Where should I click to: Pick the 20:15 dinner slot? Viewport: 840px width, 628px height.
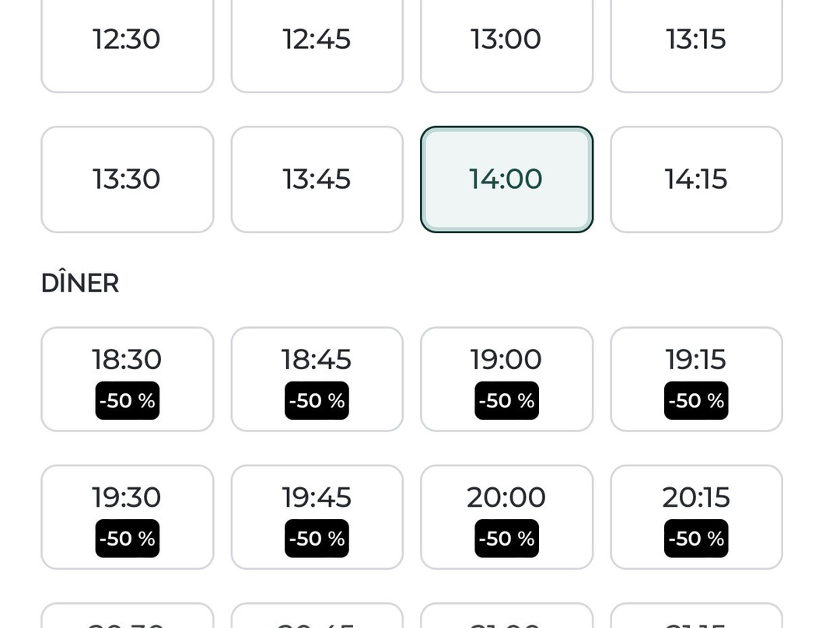point(696,517)
